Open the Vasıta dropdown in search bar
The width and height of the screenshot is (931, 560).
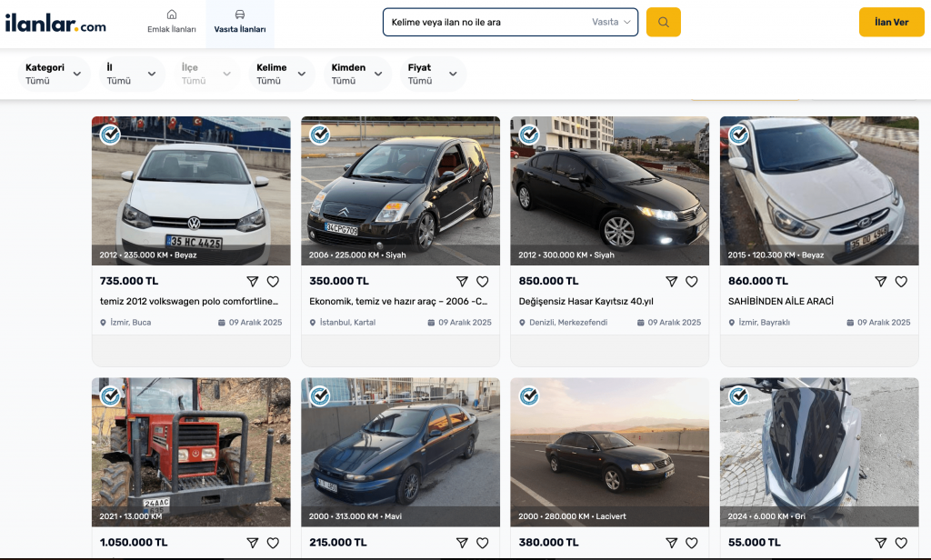(x=611, y=22)
